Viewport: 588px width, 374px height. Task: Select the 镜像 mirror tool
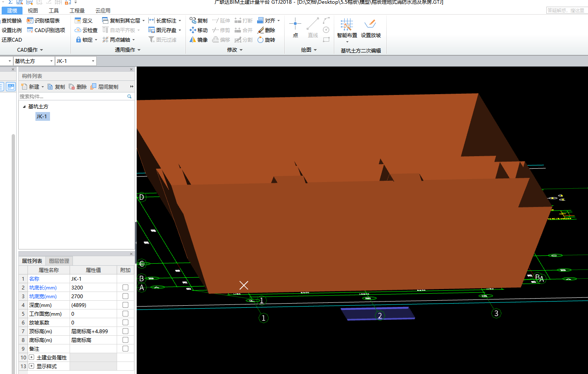click(198, 40)
